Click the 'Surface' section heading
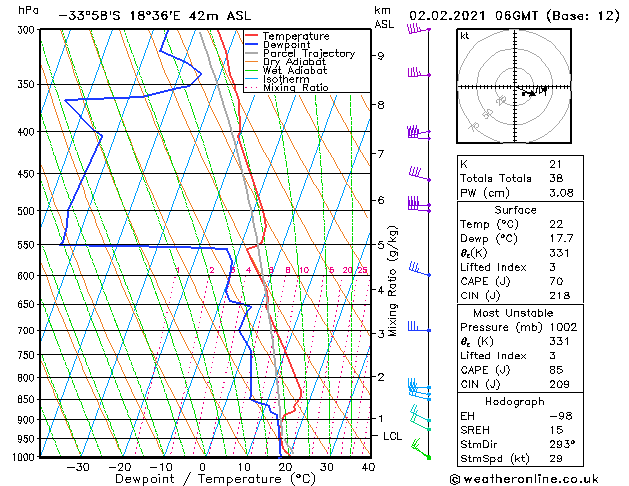Image resolution: width=629 pixels, height=486 pixels. pos(515,210)
